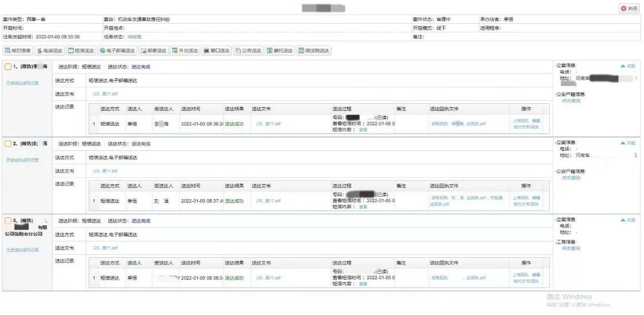The height and width of the screenshot is (315, 644).
Task: Open the 待核查 task status link
Action: point(134,37)
